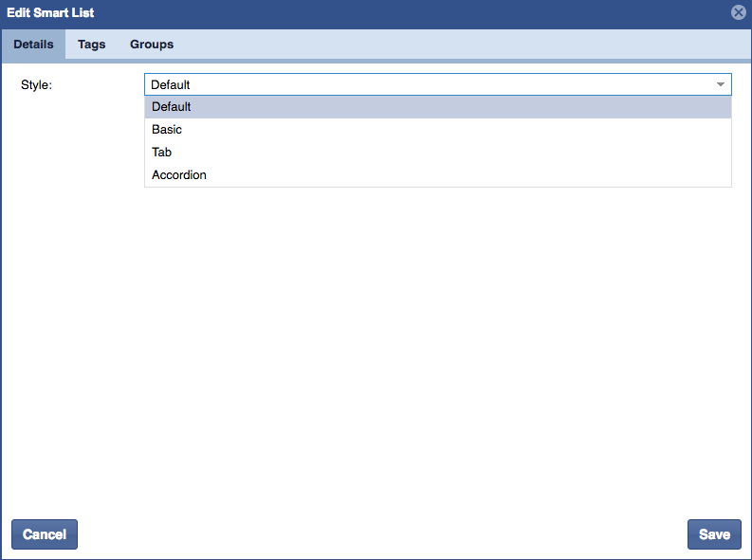Close the Edit Smart List dialog
The image size is (752, 560).
(x=738, y=13)
